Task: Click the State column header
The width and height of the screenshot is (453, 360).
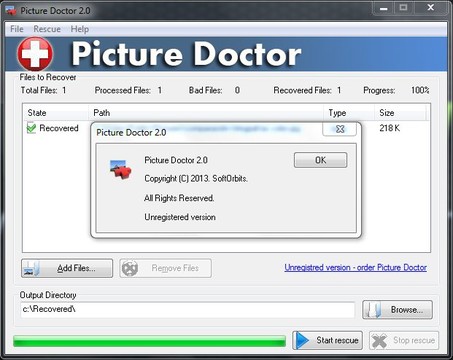Action: tap(55, 113)
